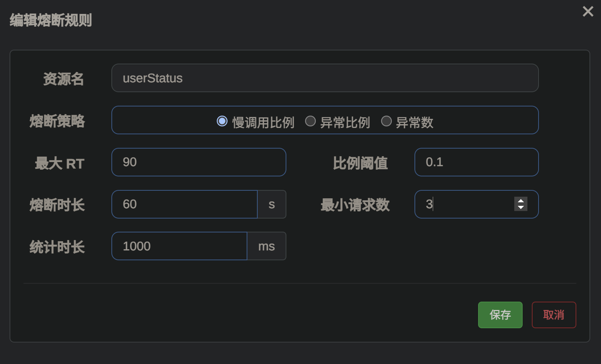The height and width of the screenshot is (364, 601).
Task: Click the 编辑熔断规则 dialog title
Action: tap(51, 20)
